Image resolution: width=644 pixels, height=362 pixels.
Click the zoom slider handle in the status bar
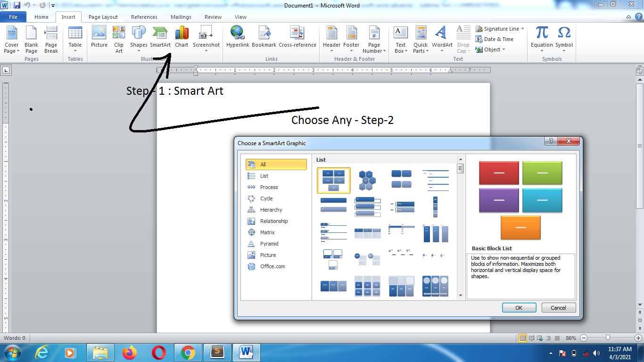[x=608, y=338]
